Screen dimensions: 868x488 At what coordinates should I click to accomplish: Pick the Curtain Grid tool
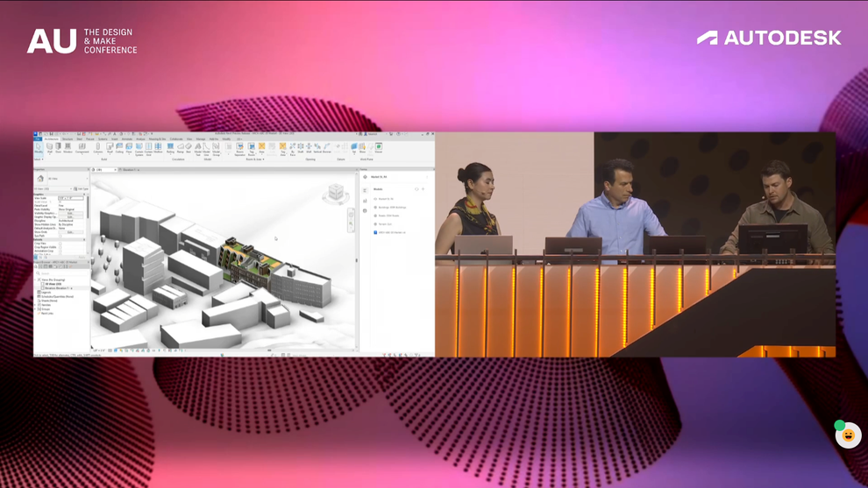tap(148, 149)
